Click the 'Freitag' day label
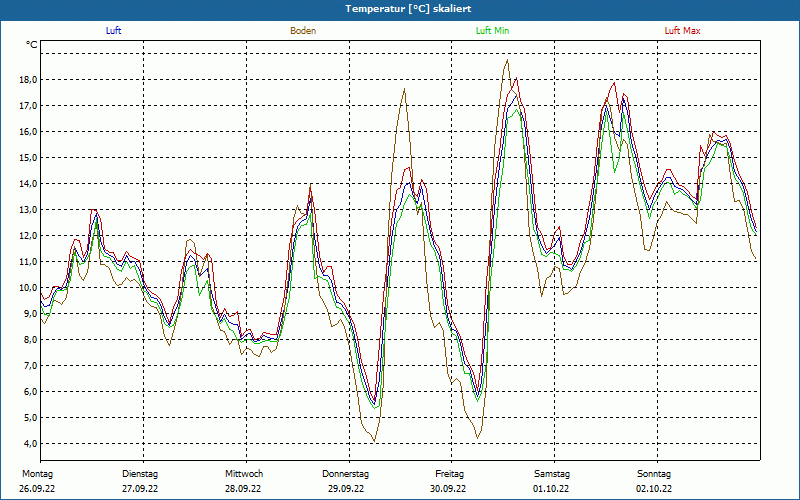This screenshot has width=800, height=500. [449, 474]
